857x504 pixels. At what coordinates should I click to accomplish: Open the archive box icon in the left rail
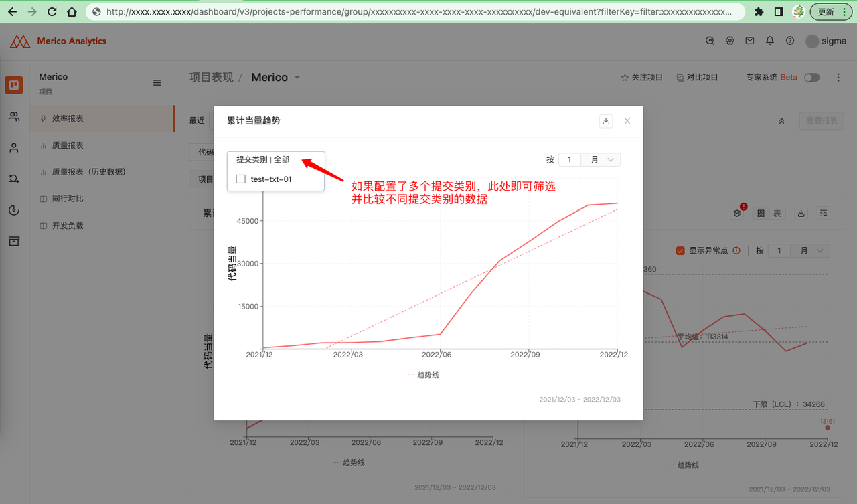click(14, 241)
